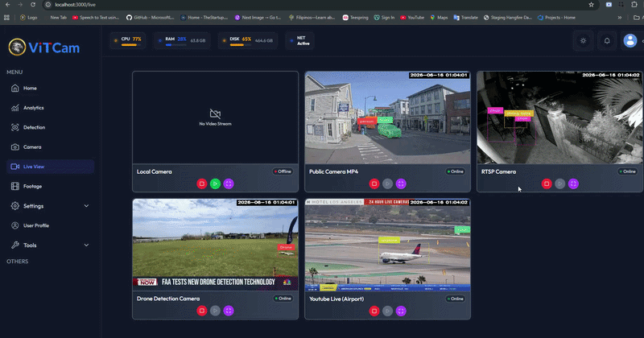Image resolution: width=644 pixels, height=338 pixels.
Task: Click the Analytics chart icon
Action: coord(15,108)
